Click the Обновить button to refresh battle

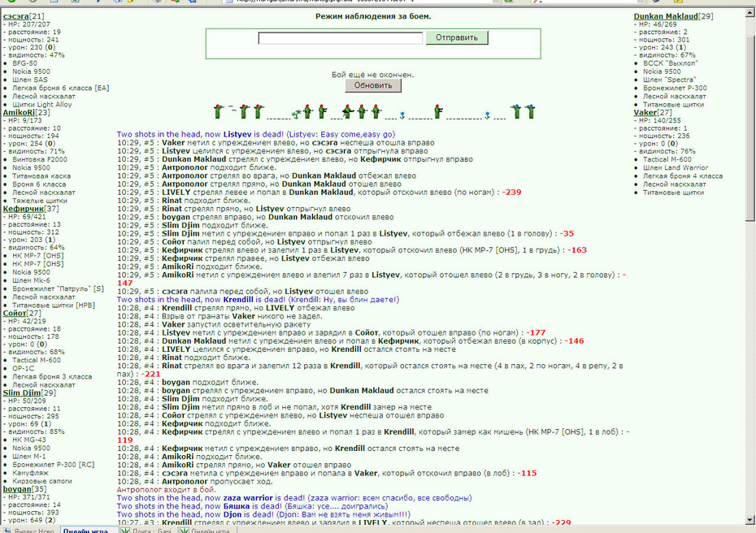click(373, 85)
